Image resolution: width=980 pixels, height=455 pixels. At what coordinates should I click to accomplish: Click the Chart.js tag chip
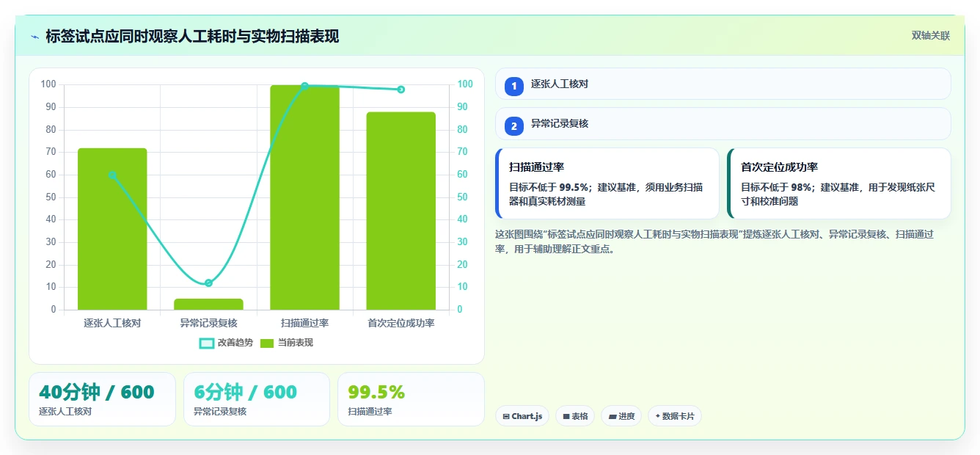pyautogui.click(x=522, y=416)
